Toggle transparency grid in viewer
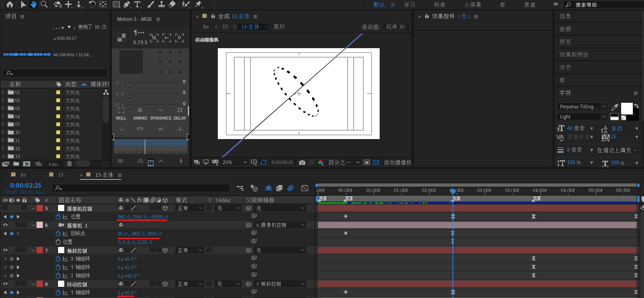Screen dimensions: 644x298 coord(376,162)
